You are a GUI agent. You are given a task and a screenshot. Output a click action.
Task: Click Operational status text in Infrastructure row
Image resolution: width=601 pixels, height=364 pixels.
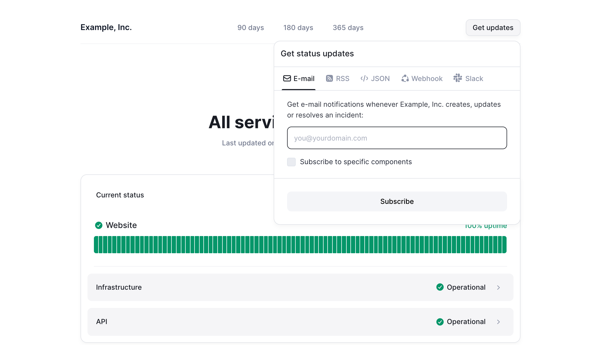pyautogui.click(x=466, y=287)
